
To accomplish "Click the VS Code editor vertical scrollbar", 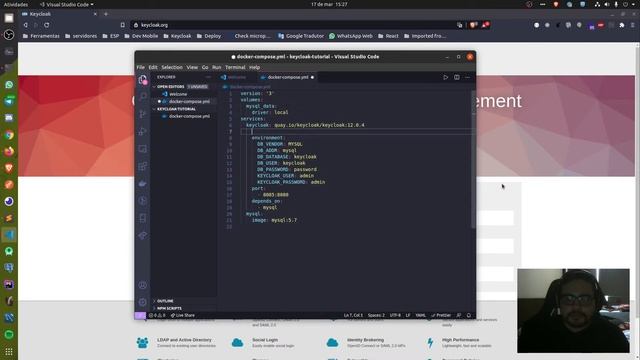I will point(473,159).
